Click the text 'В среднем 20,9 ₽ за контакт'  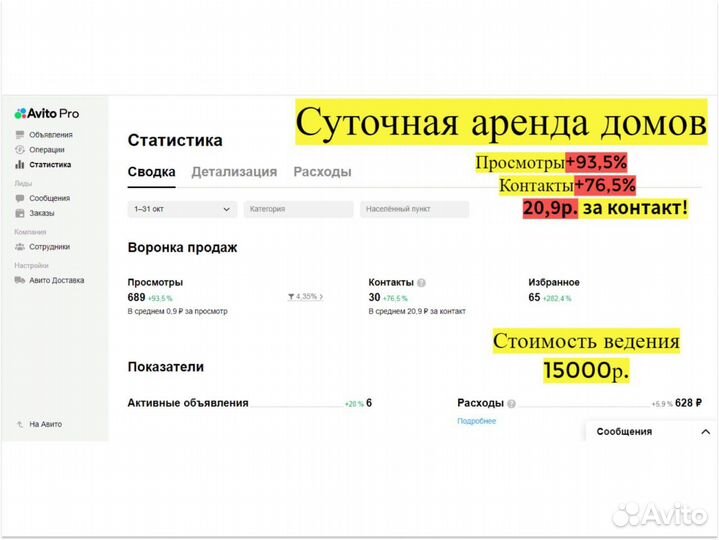click(417, 311)
